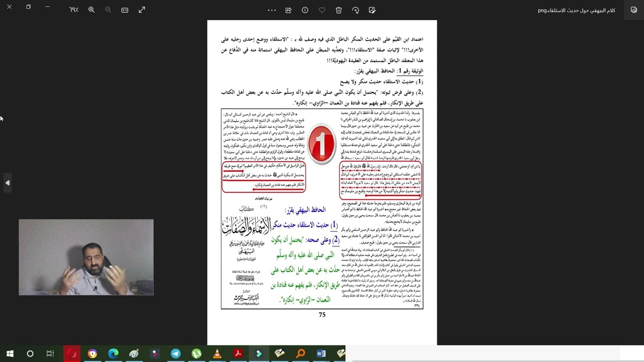Screen dimensions: 644x362
Task: Delete the image with the trash icon
Action: 339,10
